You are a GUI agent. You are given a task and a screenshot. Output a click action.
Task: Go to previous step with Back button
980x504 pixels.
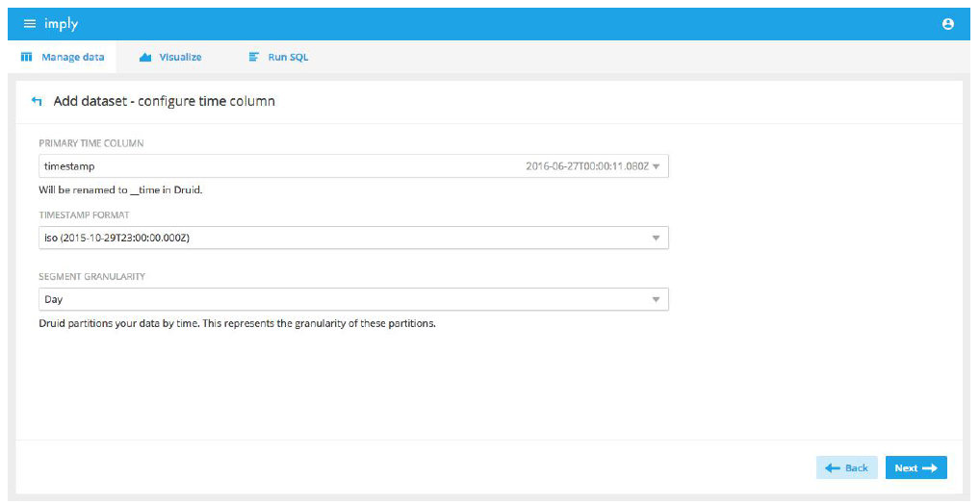point(846,468)
